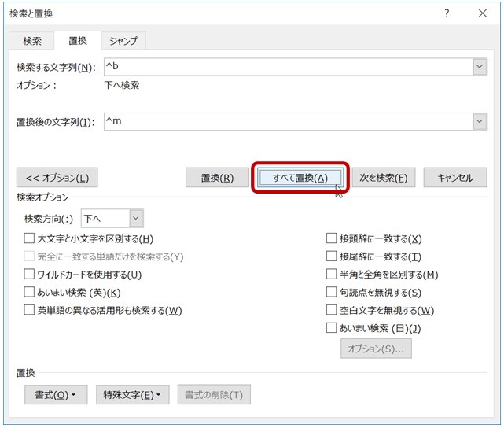Viewport: 504px width, 428px height.
Task: Open the 書式 dropdown button
Action: 54,395
